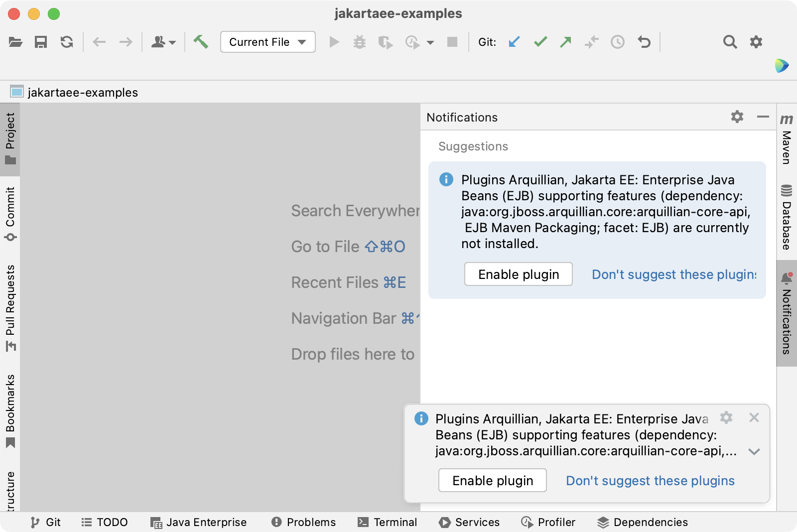Expand the popup notification chevron
The width and height of the screenshot is (797, 532).
click(x=754, y=452)
